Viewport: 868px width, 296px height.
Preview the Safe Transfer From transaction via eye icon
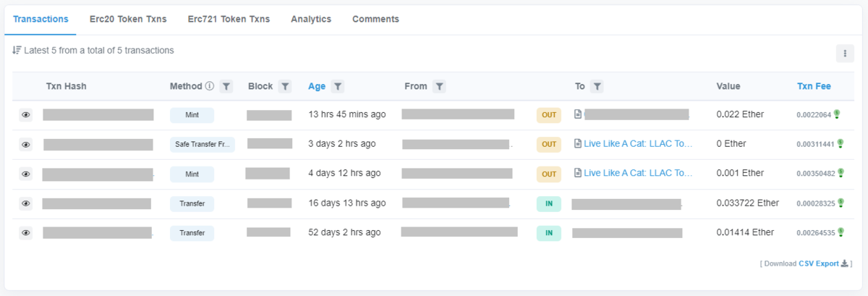click(x=26, y=145)
